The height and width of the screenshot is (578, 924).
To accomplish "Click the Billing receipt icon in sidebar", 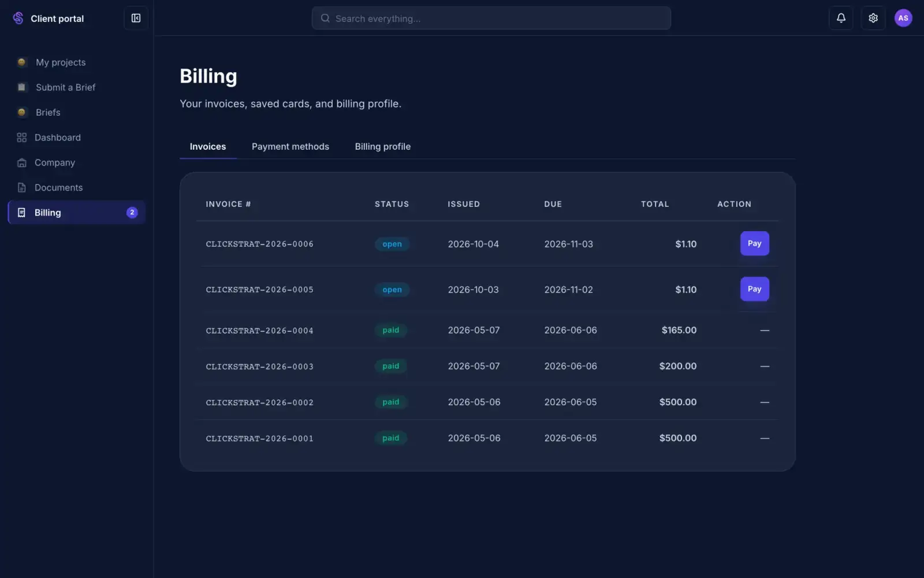I will 21,213.
